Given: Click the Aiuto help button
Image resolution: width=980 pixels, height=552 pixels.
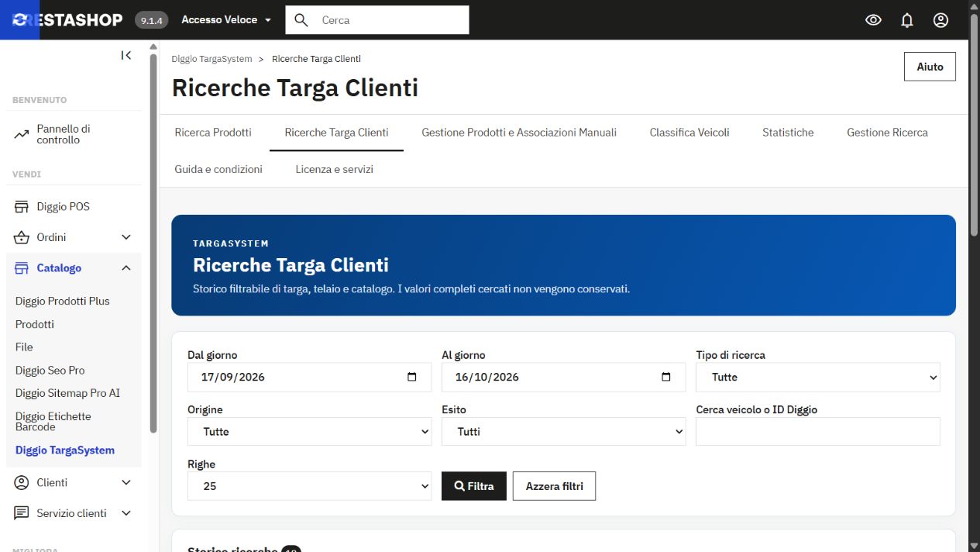Looking at the screenshot, I should click(x=930, y=67).
